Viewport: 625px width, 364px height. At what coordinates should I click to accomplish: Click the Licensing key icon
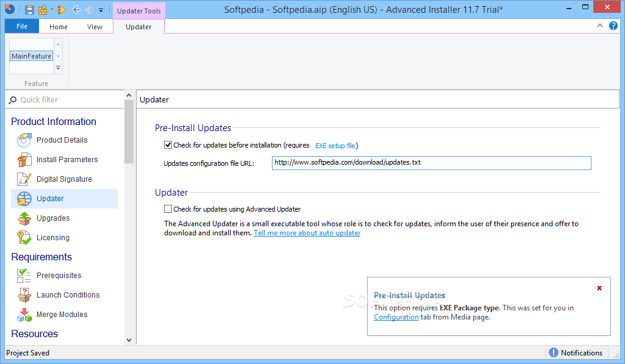click(x=24, y=238)
